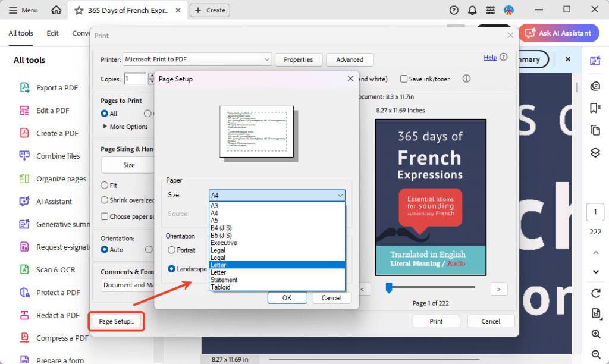The width and height of the screenshot is (609, 364).
Task: Open the Bookmarks panel icon
Action: (x=595, y=108)
